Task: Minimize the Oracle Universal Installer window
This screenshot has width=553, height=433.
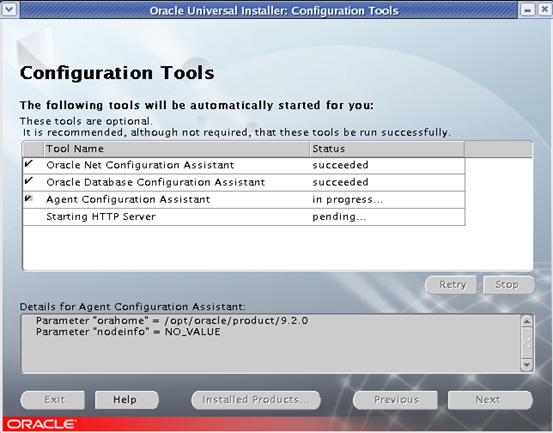Action: [x=528, y=10]
